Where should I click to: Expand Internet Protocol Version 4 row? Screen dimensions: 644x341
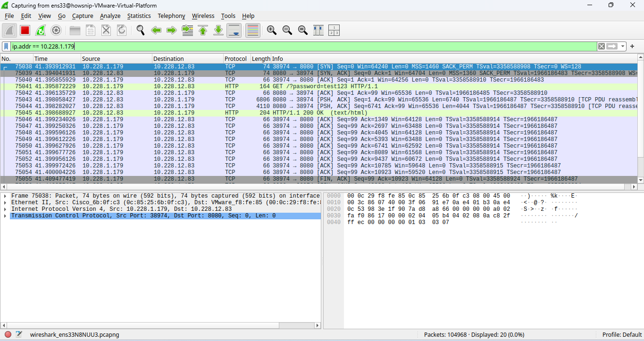pyautogui.click(x=5, y=209)
